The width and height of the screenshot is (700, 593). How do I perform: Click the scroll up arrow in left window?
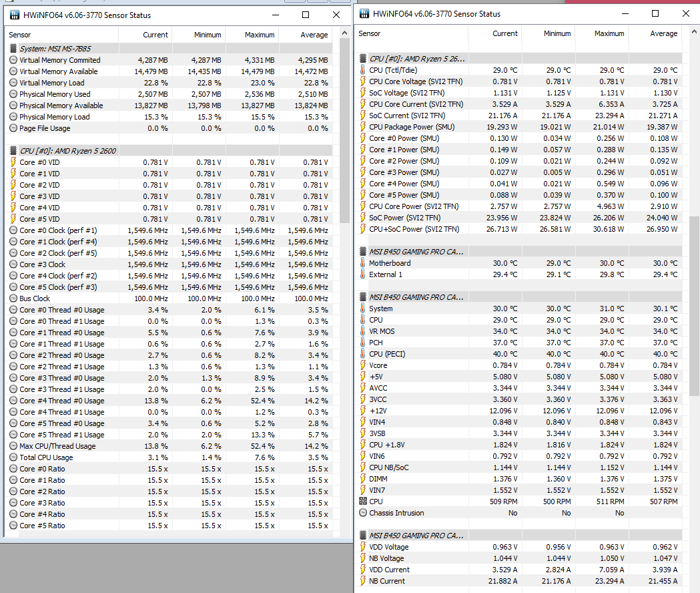pos(344,33)
